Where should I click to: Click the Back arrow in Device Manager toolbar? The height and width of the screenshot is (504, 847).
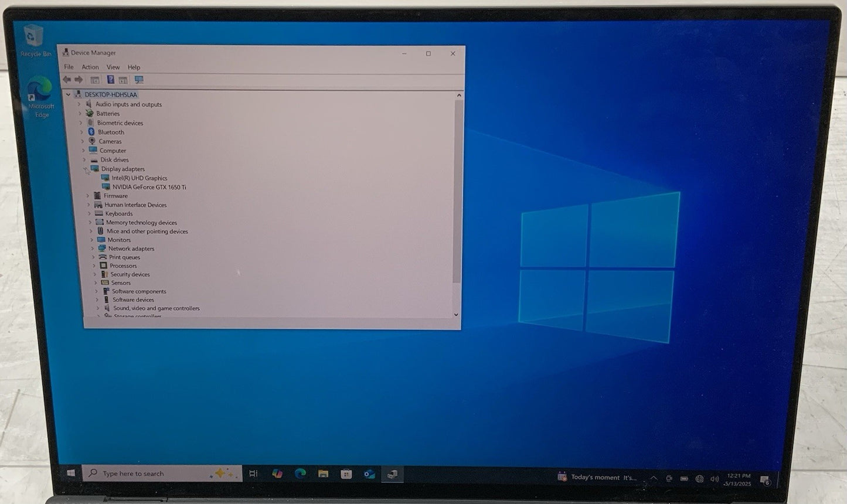[x=67, y=80]
